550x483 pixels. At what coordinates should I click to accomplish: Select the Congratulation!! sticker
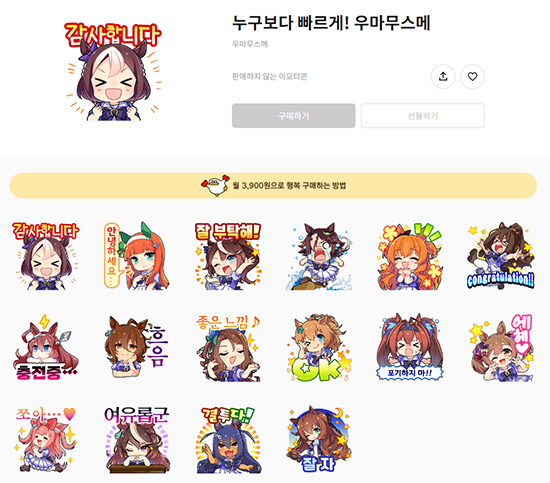click(x=501, y=256)
